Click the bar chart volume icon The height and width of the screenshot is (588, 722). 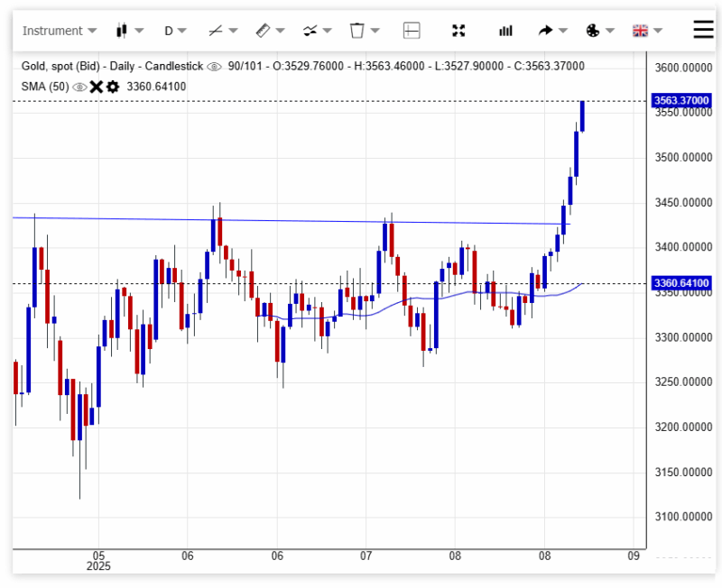[505, 31]
